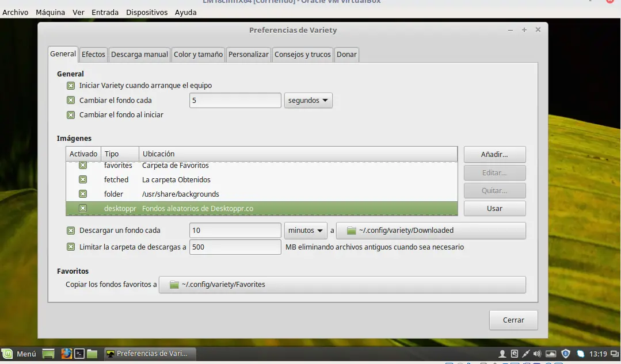Image resolution: width=621 pixels, height=364 pixels.
Task: Click the Añadir... button
Action: [x=494, y=155]
